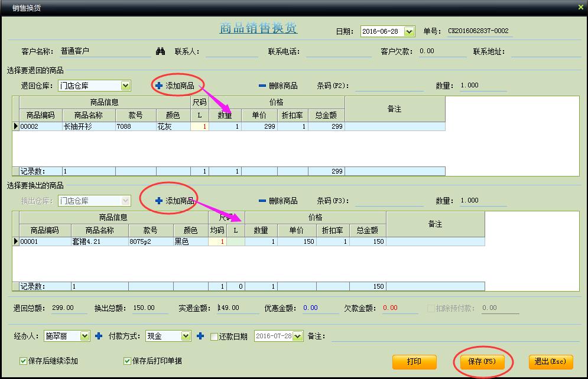Click the bottom 备注 remarks input field
588x379 pixels.
coord(456,336)
